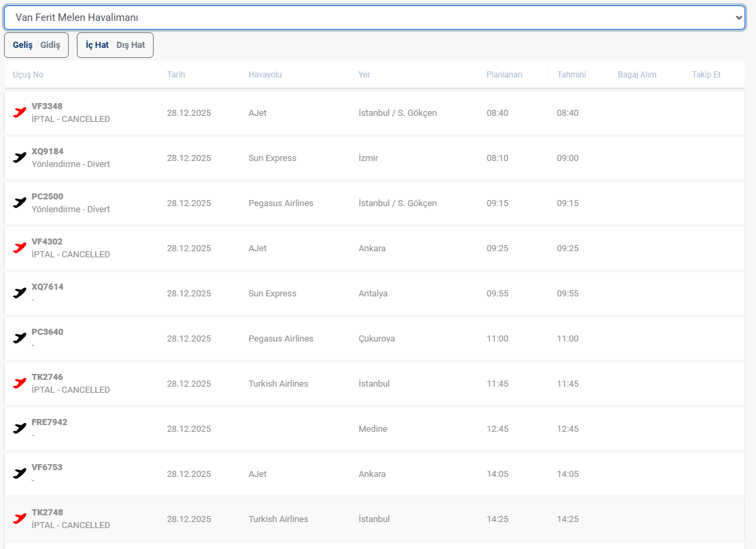Image resolution: width=756 pixels, height=549 pixels.
Task: Click the plane icon for flight XQ7614
Action: tap(20, 293)
